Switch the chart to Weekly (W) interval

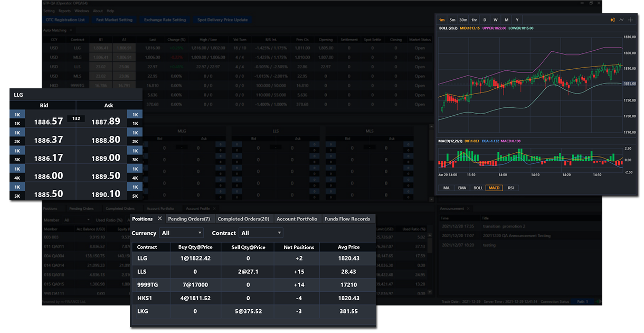point(496,20)
